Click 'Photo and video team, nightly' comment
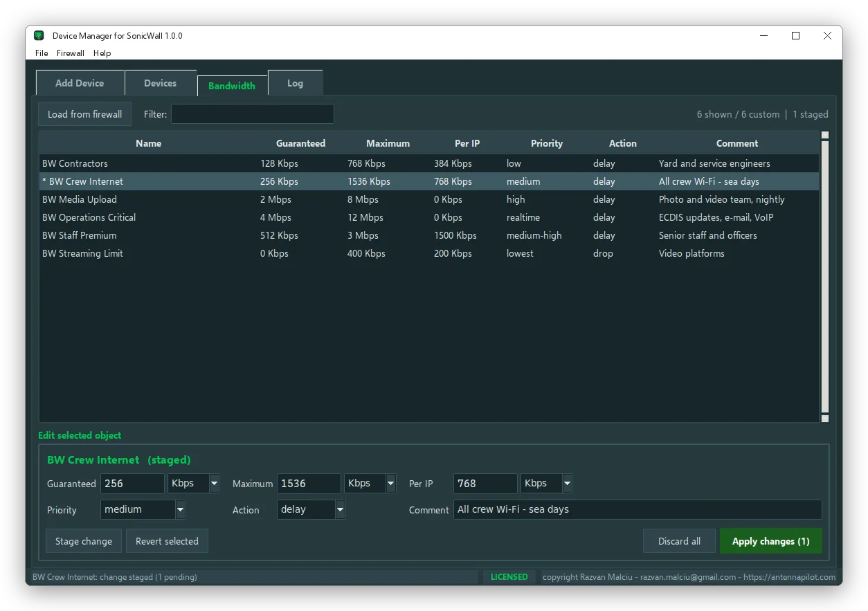This screenshot has width=868, height=611. pyautogui.click(x=722, y=199)
